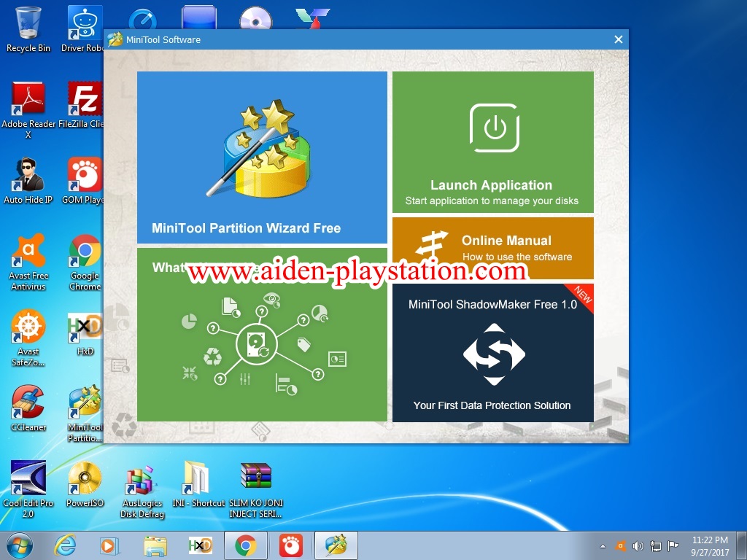This screenshot has height=560, width=747.
Task: Open the Action Center flag icon
Action: pos(673,545)
